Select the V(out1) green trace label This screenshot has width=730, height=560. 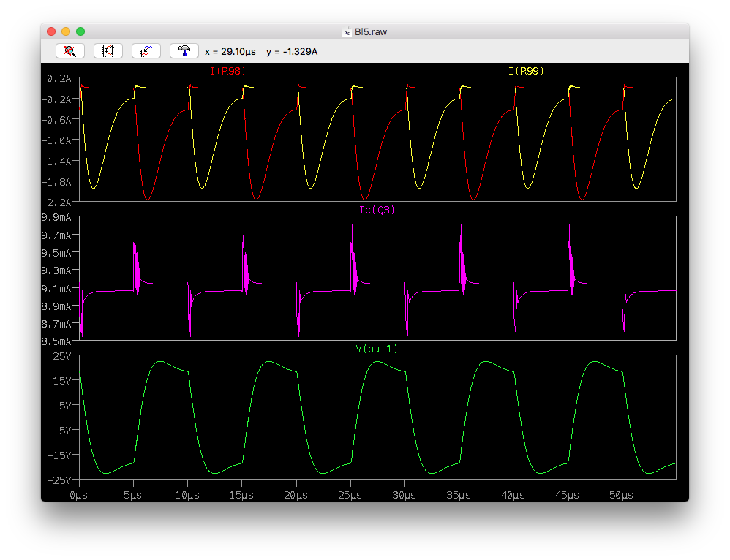point(377,349)
